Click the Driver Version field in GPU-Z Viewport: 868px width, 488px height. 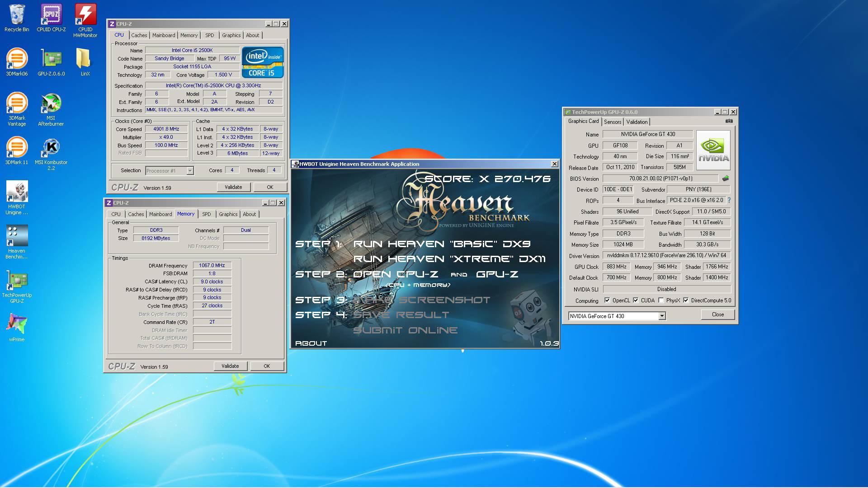[667, 255]
